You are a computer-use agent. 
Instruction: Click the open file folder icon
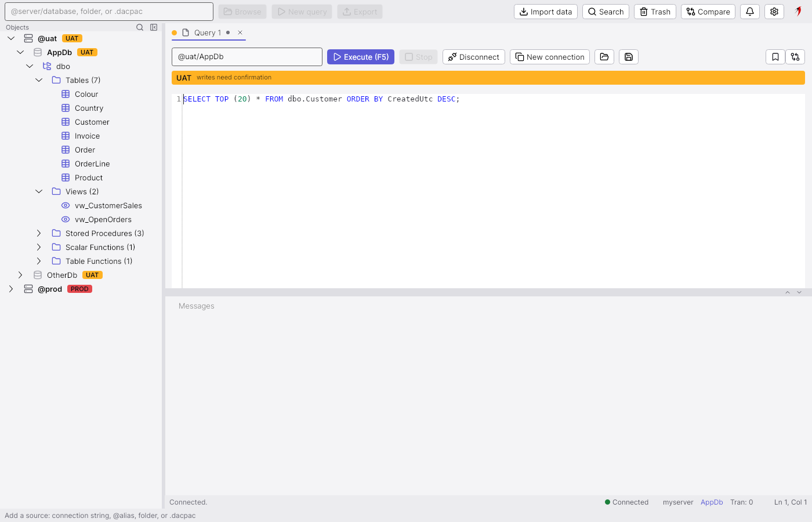pyautogui.click(x=604, y=57)
